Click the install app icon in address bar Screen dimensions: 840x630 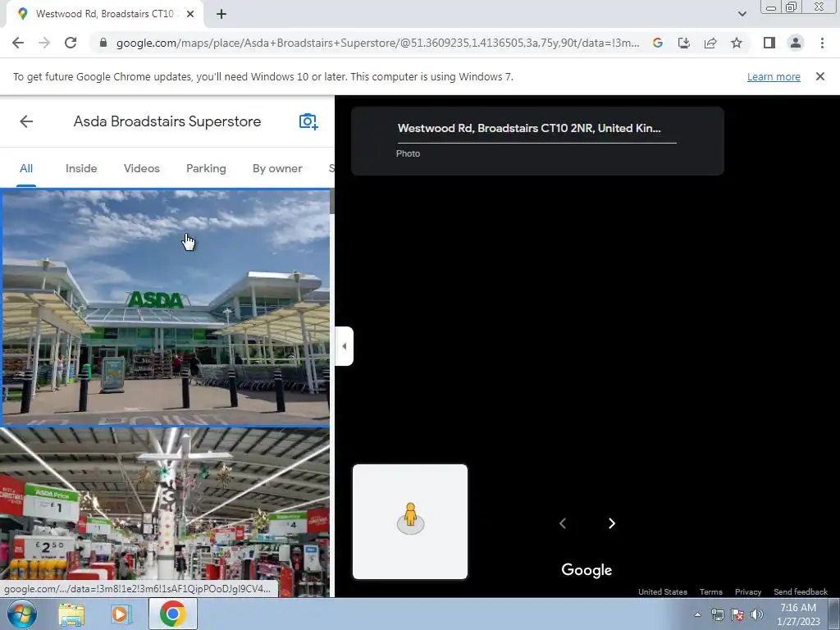tap(684, 43)
